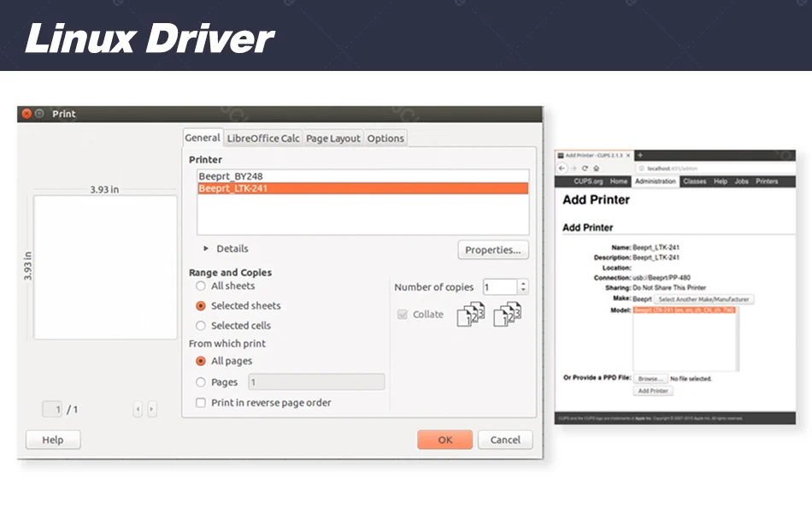Close the Print dialog window
The width and height of the screenshot is (812, 520).
(27, 114)
